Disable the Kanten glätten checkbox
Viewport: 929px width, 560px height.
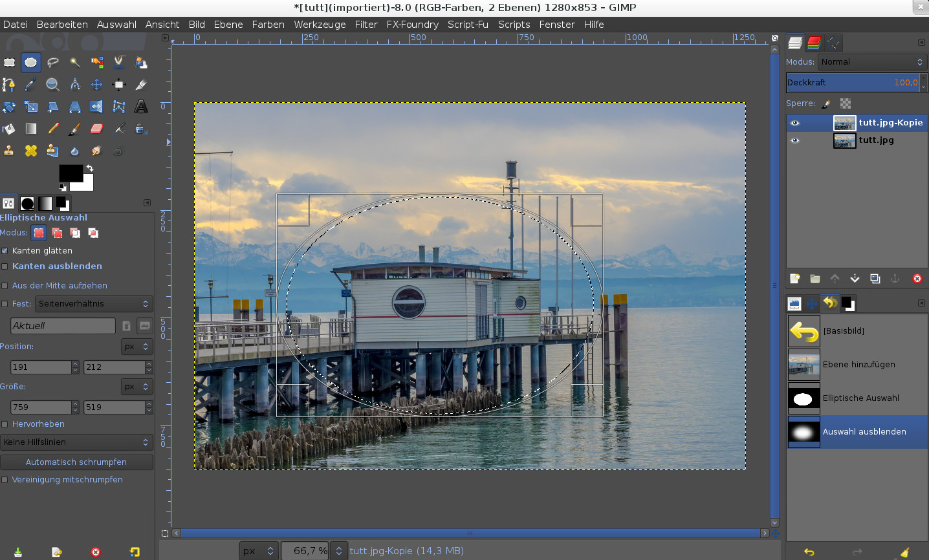[5, 251]
